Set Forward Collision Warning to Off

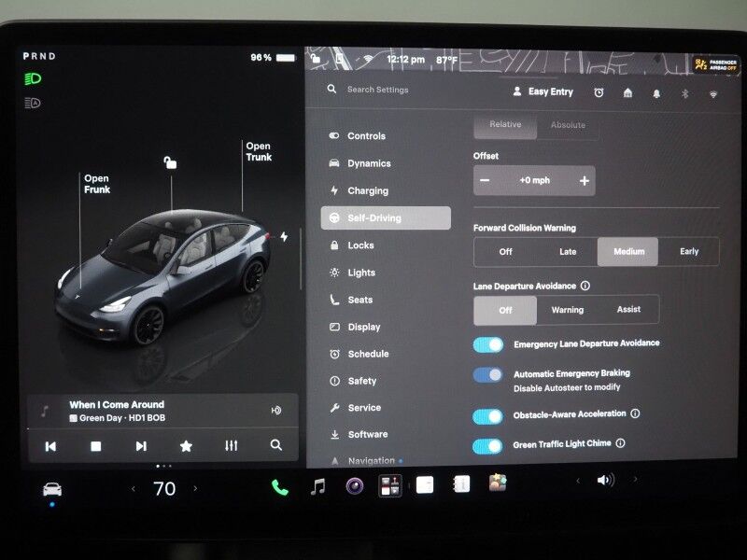(505, 251)
